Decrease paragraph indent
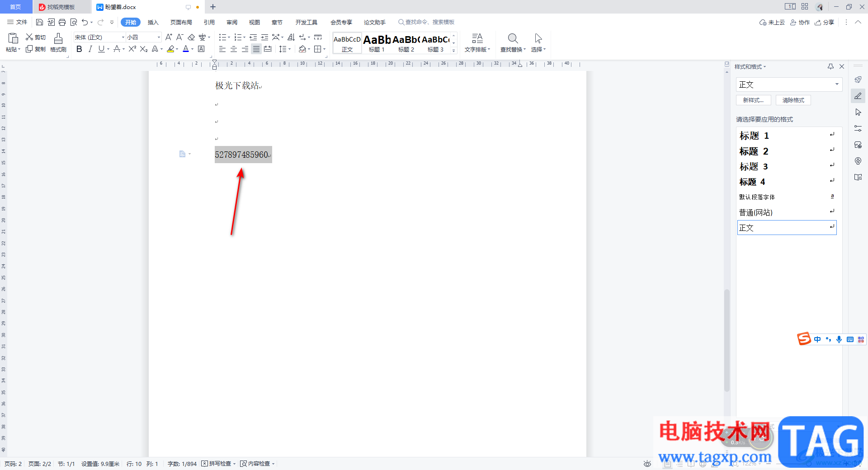Viewport: 868px width, 470px height. [x=253, y=37]
